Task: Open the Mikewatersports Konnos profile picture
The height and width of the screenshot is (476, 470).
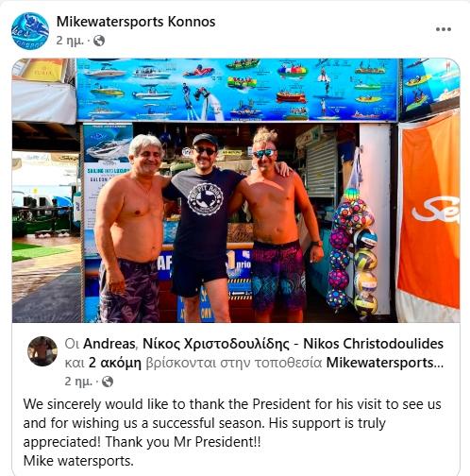Action: (30, 31)
